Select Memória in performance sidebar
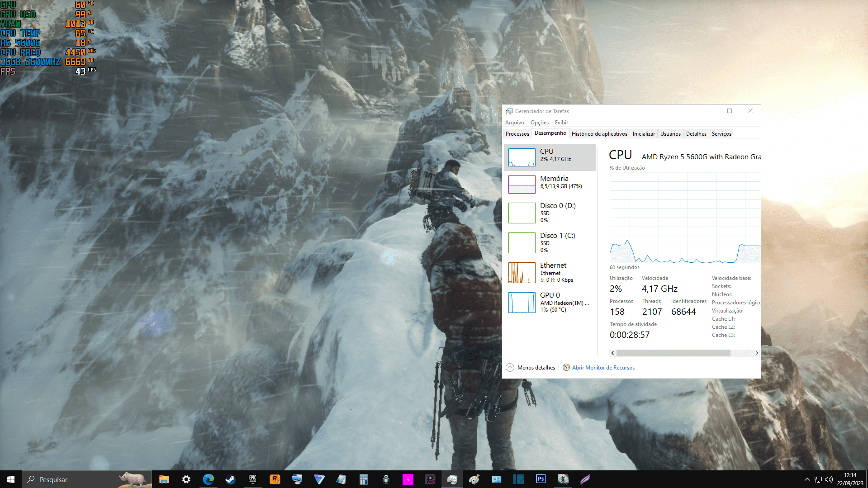This screenshot has width=868, height=488. tap(550, 185)
